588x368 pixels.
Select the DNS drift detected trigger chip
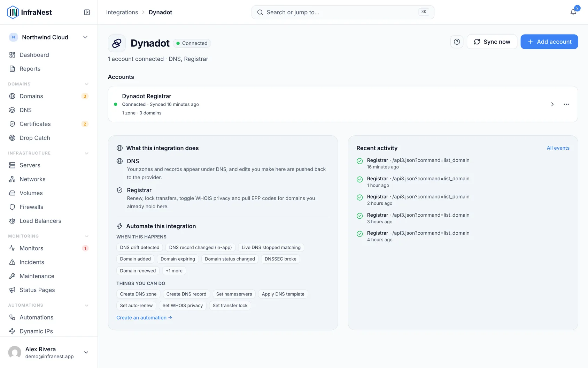click(x=140, y=247)
